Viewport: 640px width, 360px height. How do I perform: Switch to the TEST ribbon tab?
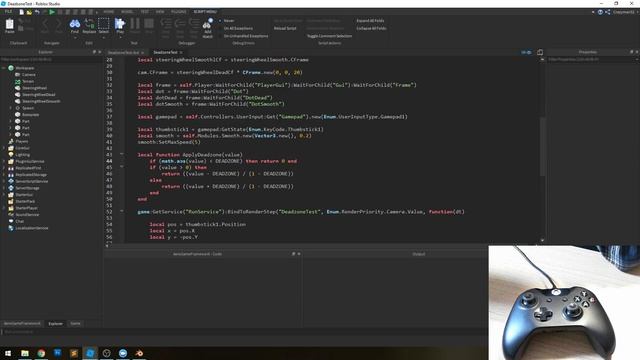pos(144,12)
